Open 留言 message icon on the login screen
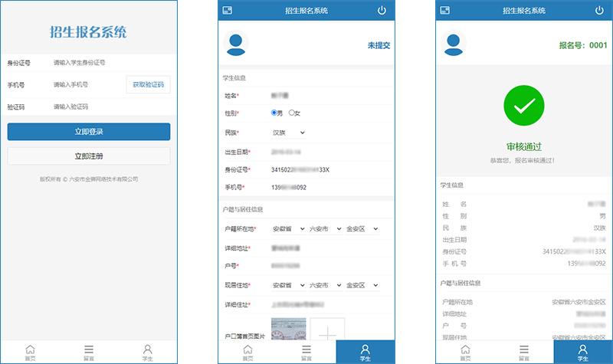This screenshot has height=364, width=613. (x=89, y=351)
